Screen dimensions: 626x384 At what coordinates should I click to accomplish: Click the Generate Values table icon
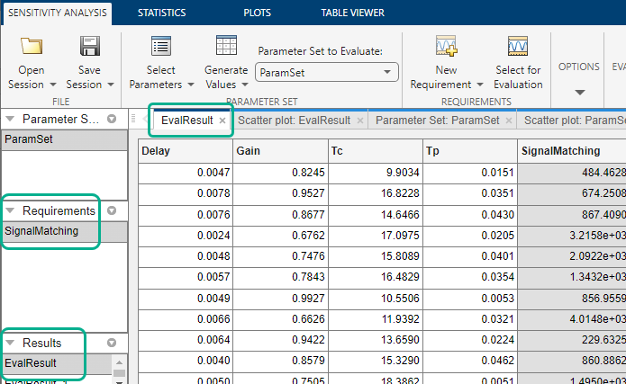point(226,45)
